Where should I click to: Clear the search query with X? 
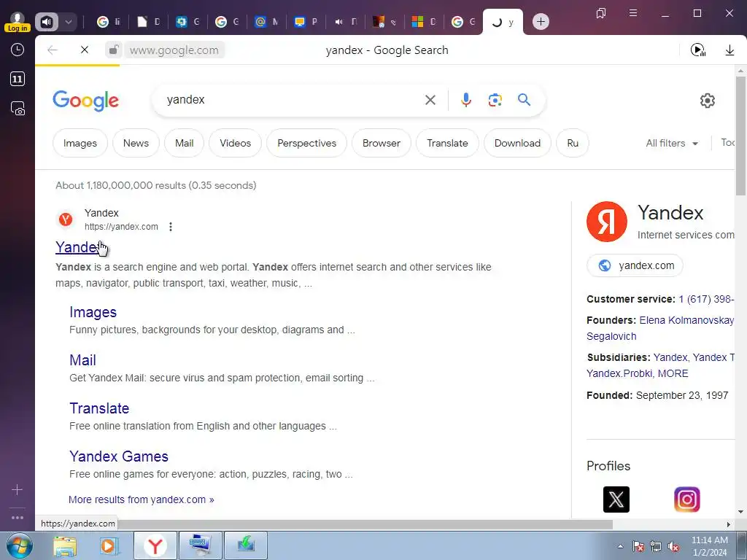point(430,100)
